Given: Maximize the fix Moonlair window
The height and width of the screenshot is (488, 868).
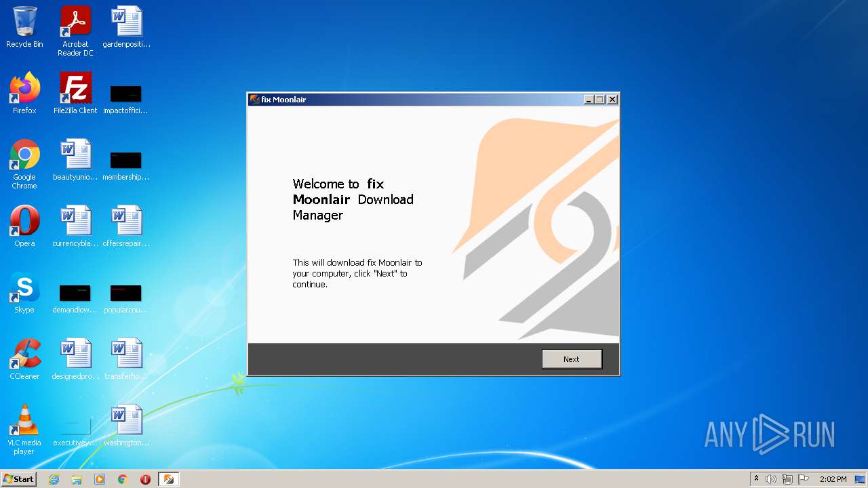Looking at the screenshot, I should [600, 100].
